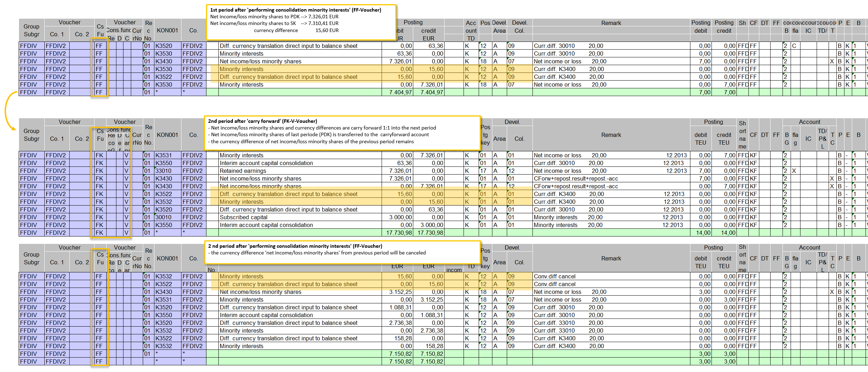Select the debit total 7.404,97 in the first table
The width and height of the screenshot is (868, 372).
coord(397,92)
